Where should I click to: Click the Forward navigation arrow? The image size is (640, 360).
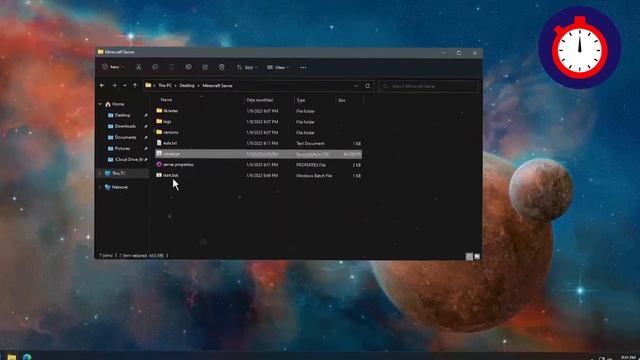click(114, 86)
